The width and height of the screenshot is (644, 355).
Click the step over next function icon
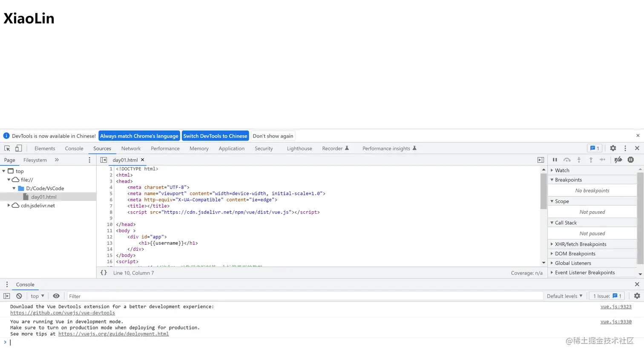pos(567,160)
